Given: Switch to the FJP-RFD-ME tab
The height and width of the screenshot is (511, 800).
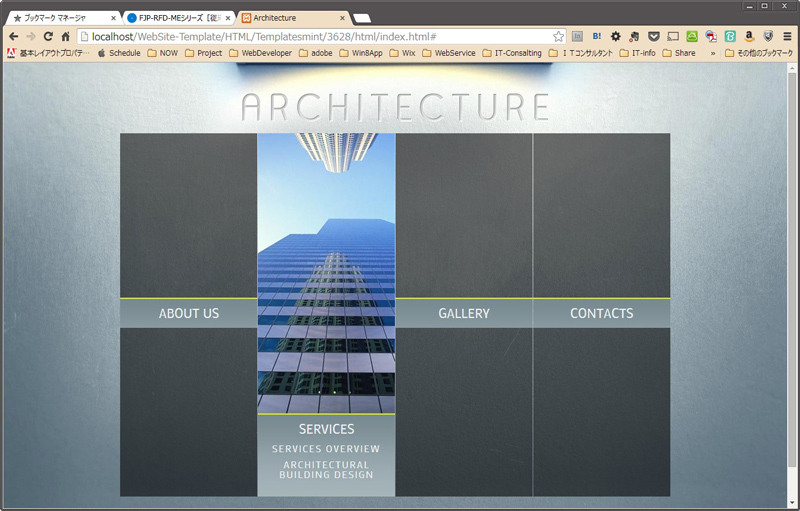Looking at the screenshot, I should point(178,18).
